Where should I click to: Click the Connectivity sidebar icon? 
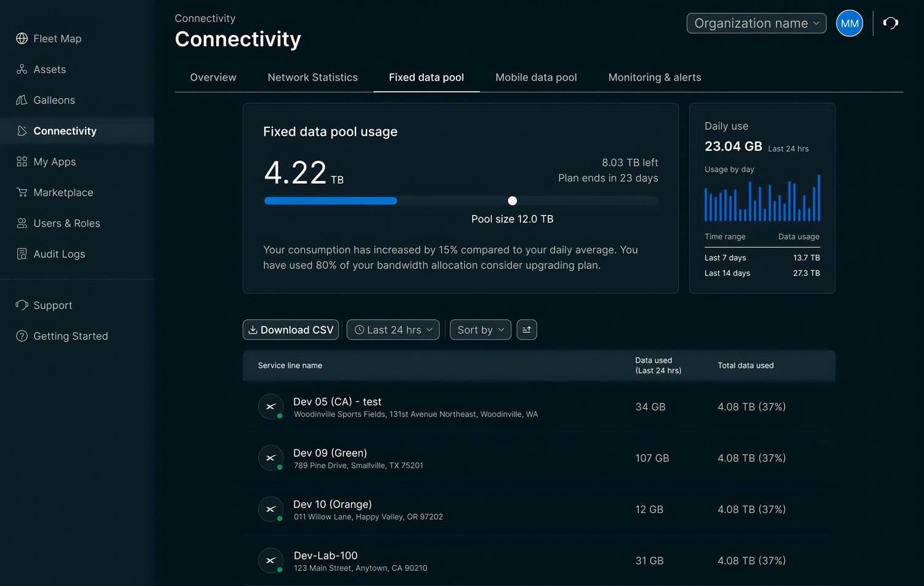pos(22,131)
